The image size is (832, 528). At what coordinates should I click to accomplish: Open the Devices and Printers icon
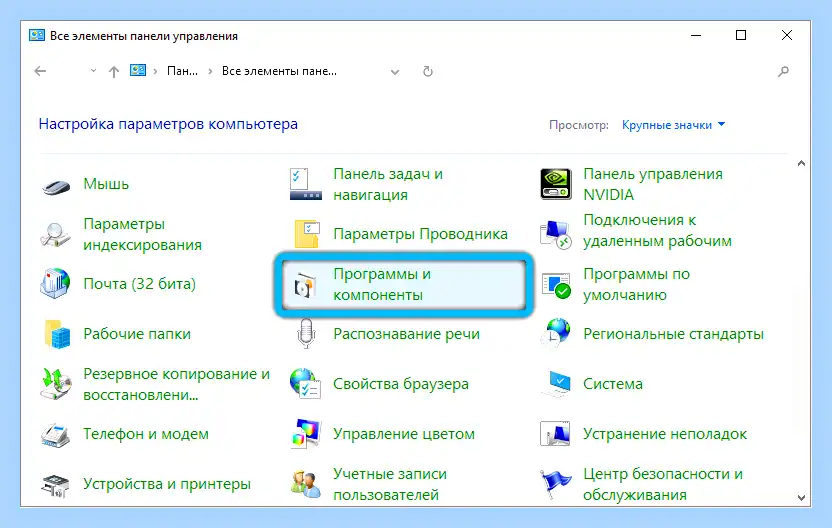click(55, 485)
